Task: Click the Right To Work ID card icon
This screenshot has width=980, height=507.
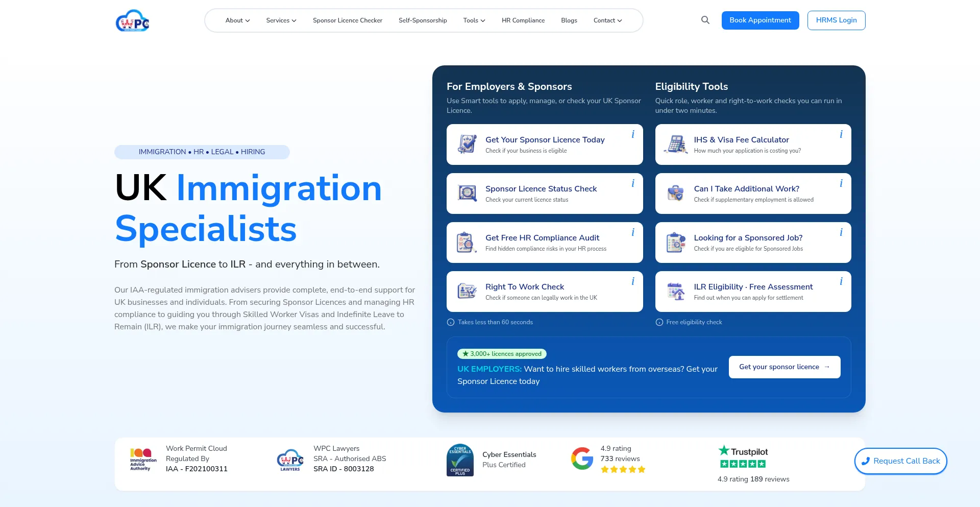Action: click(467, 291)
